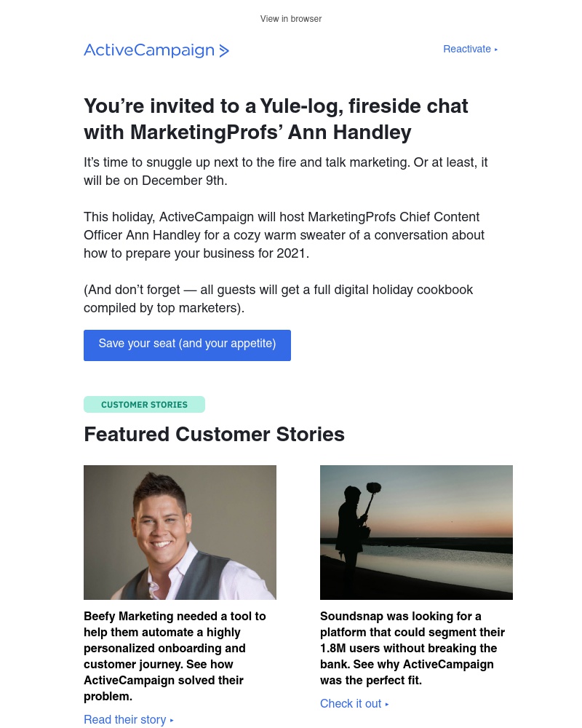Image resolution: width=582 pixels, height=728 pixels.
Task: Click Save your seat (and your appetite) button
Action: coord(187,345)
